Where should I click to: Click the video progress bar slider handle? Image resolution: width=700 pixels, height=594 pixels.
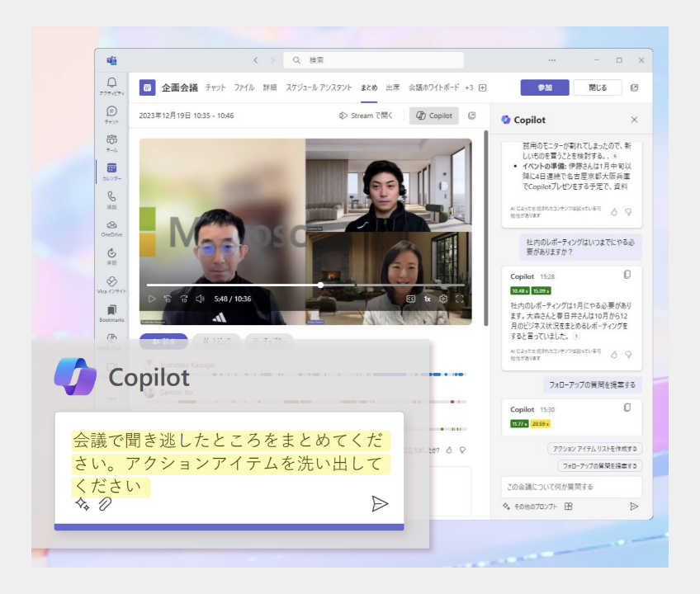(320, 285)
